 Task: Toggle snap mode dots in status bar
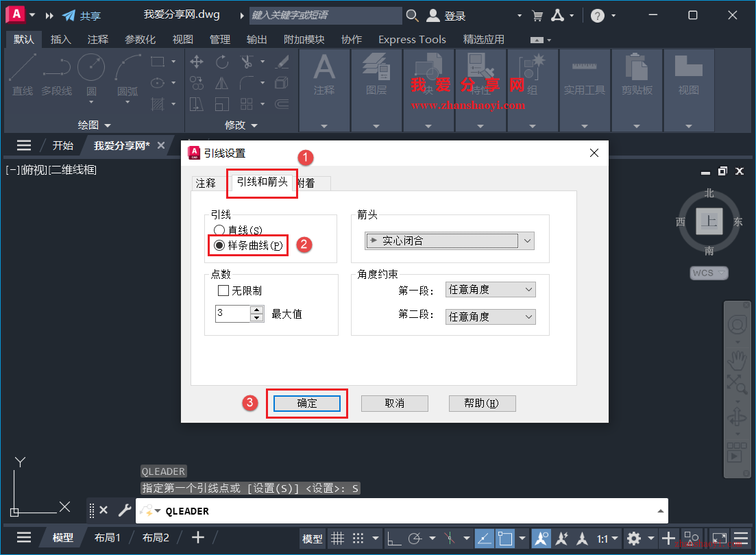[358, 539]
